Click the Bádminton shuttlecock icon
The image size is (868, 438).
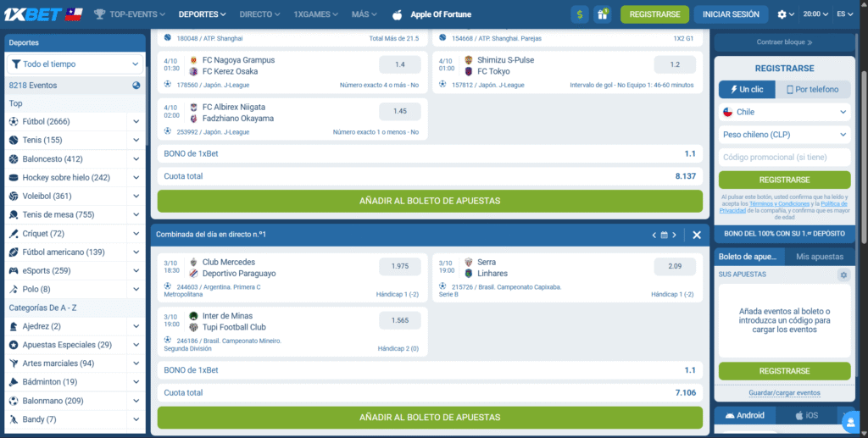[14, 382]
